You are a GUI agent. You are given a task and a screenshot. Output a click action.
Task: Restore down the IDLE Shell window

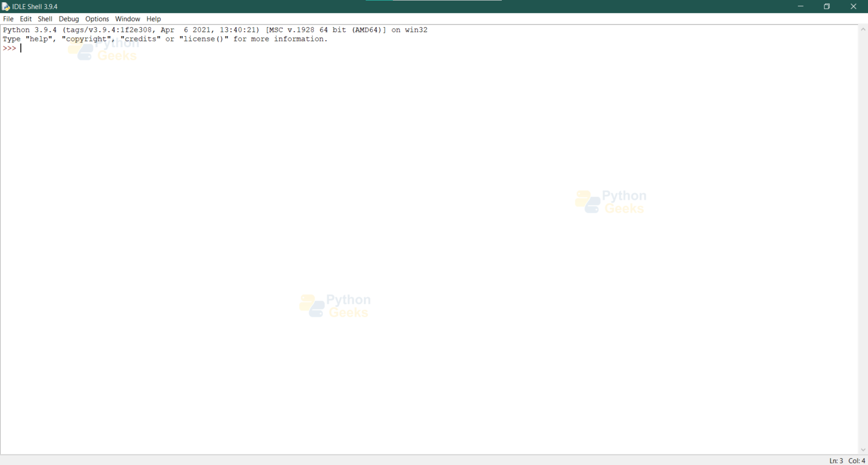(827, 7)
